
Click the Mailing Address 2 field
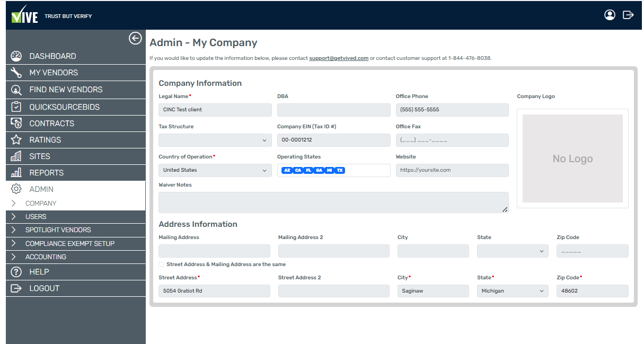click(x=334, y=251)
